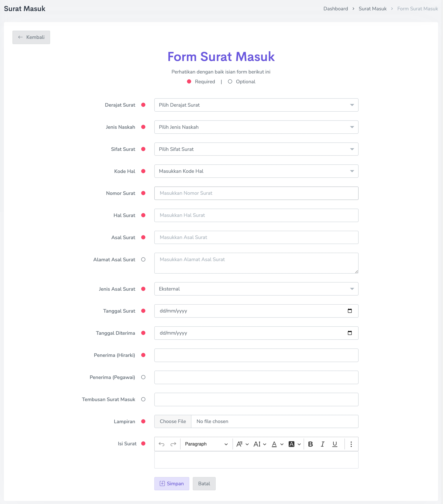443x504 pixels.
Task: Open the Pilih Jenis Naskah dropdown
Action: pyautogui.click(x=256, y=127)
